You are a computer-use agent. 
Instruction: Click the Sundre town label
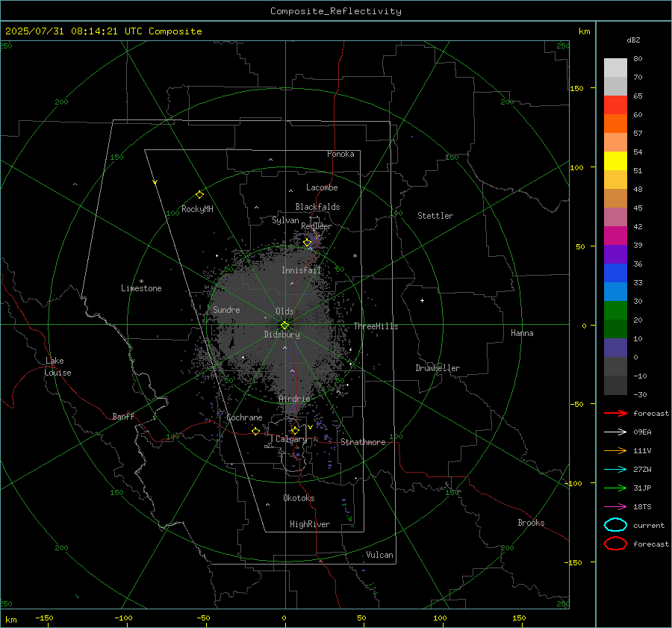pos(226,309)
